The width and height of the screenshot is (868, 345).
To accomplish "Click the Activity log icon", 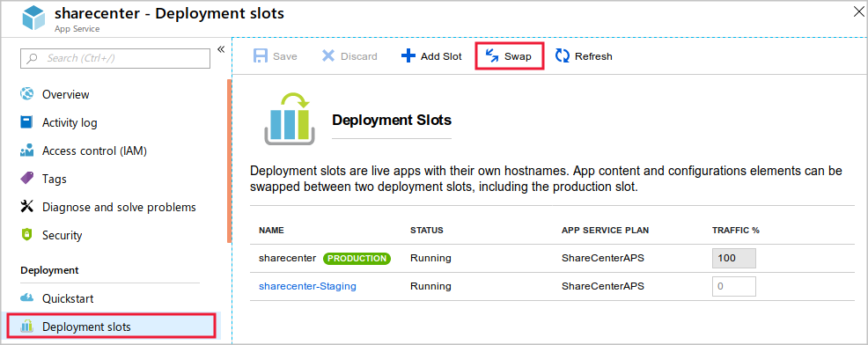I will [x=26, y=122].
